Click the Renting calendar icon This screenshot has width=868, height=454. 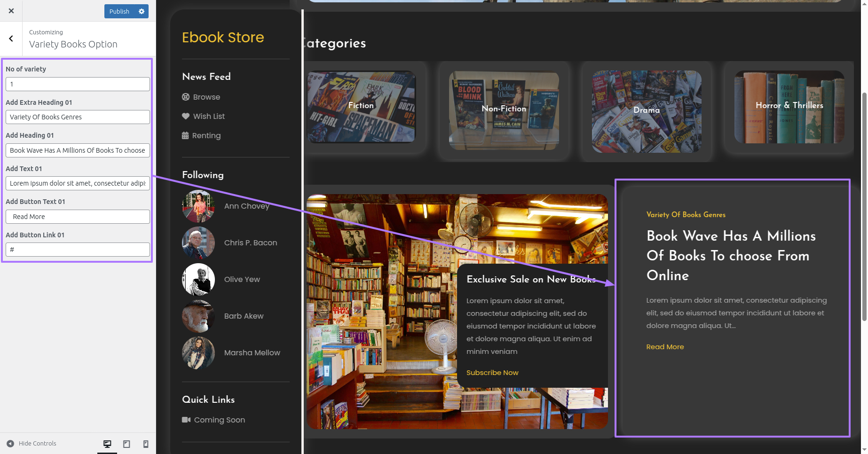185,135
